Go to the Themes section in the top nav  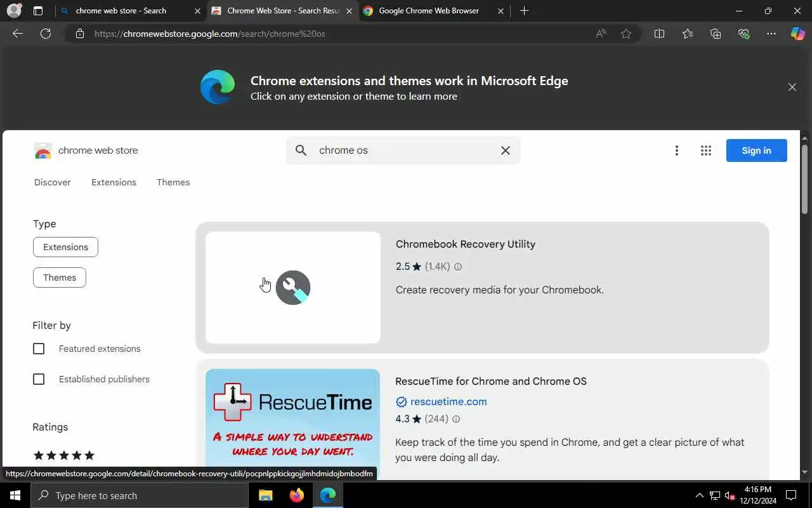[173, 182]
